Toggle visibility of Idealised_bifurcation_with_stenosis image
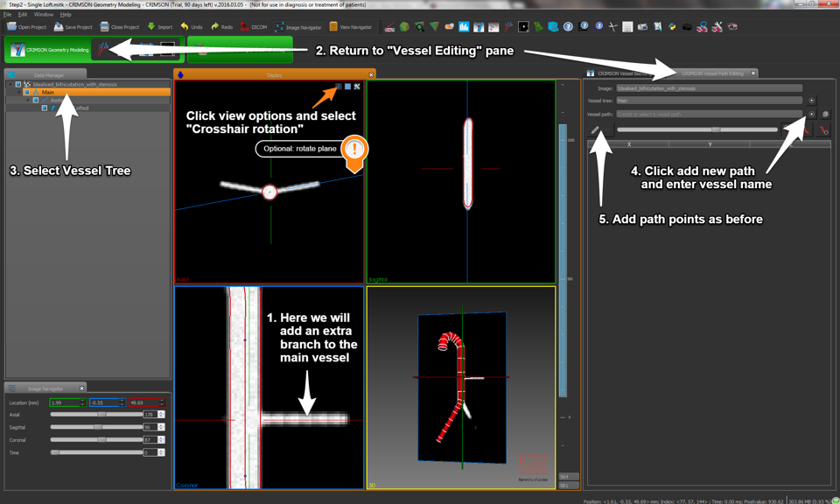This screenshot has width=840, height=504. click(x=18, y=85)
